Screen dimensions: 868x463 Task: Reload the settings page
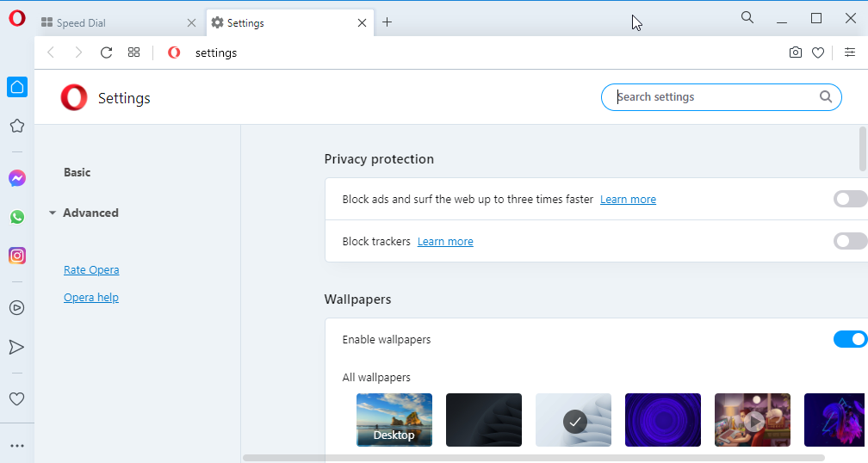tap(106, 52)
